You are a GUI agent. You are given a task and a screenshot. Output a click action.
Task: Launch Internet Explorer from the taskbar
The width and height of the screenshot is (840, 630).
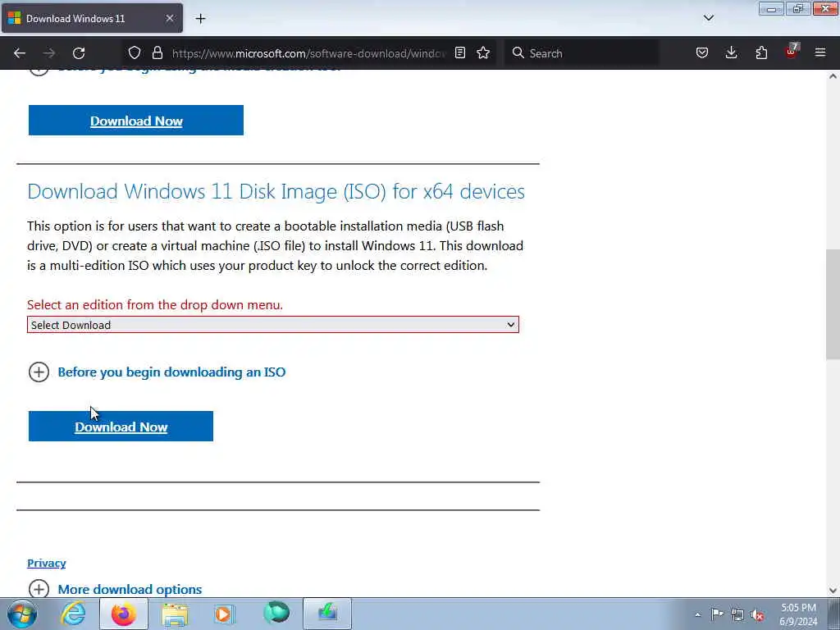click(73, 614)
